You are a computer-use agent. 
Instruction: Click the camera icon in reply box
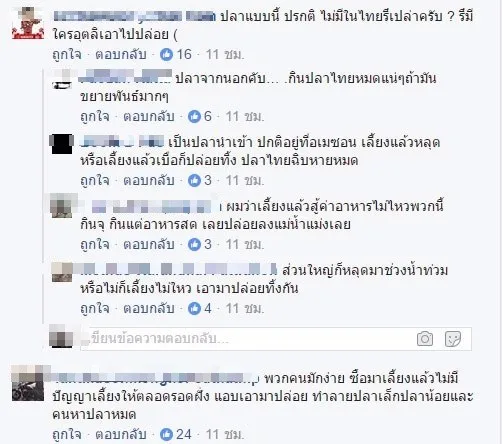point(425,339)
